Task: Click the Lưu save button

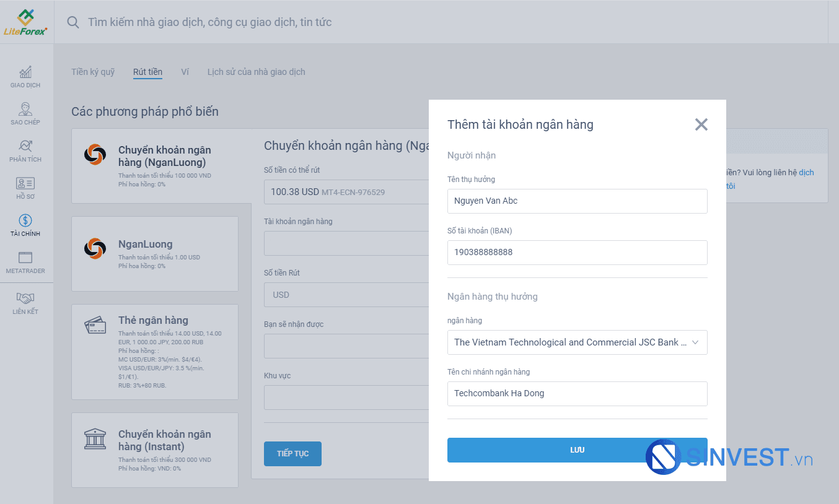Action: [577, 450]
